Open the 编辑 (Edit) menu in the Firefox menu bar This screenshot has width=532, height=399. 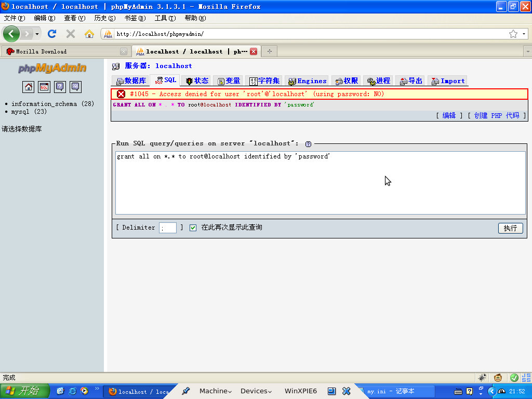(x=45, y=18)
